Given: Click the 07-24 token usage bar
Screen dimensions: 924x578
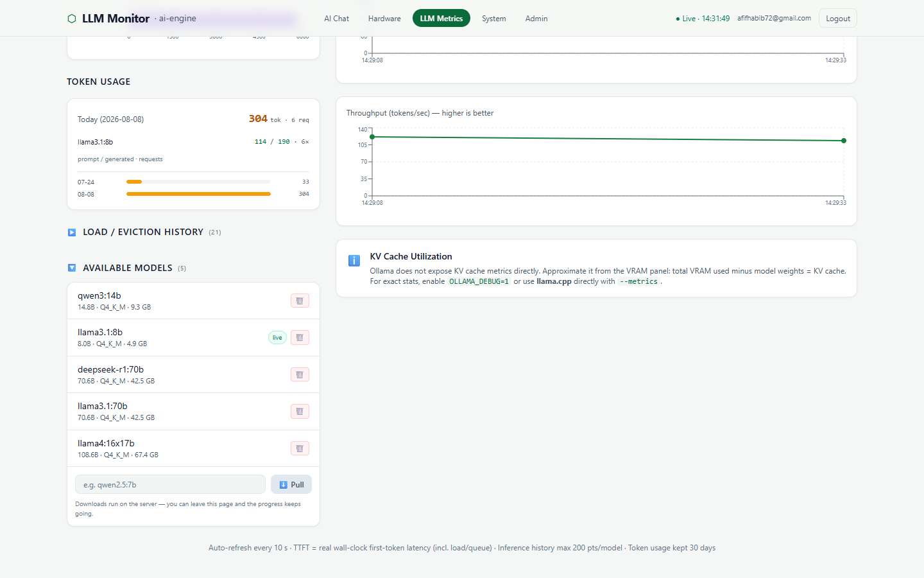Looking at the screenshot, I should [198, 182].
